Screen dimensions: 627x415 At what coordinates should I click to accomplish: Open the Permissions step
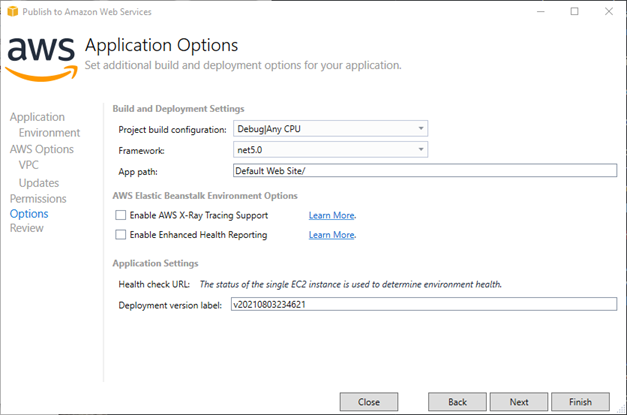[x=38, y=199]
